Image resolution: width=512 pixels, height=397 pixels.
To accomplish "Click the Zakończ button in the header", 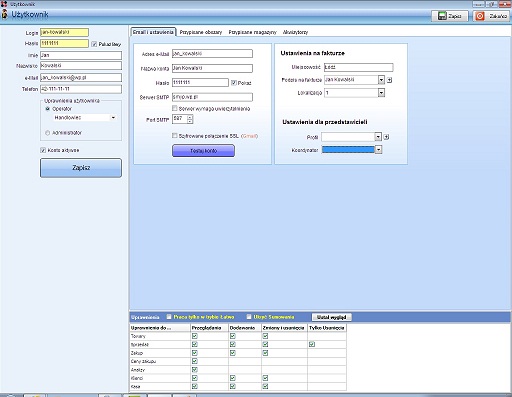I will [x=491, y=16].
